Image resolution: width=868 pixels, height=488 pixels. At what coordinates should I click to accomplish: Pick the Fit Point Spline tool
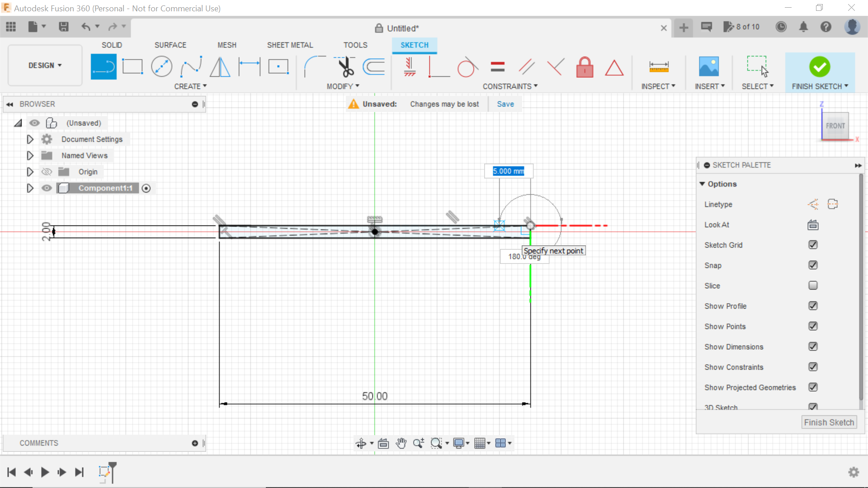point(191,66)
